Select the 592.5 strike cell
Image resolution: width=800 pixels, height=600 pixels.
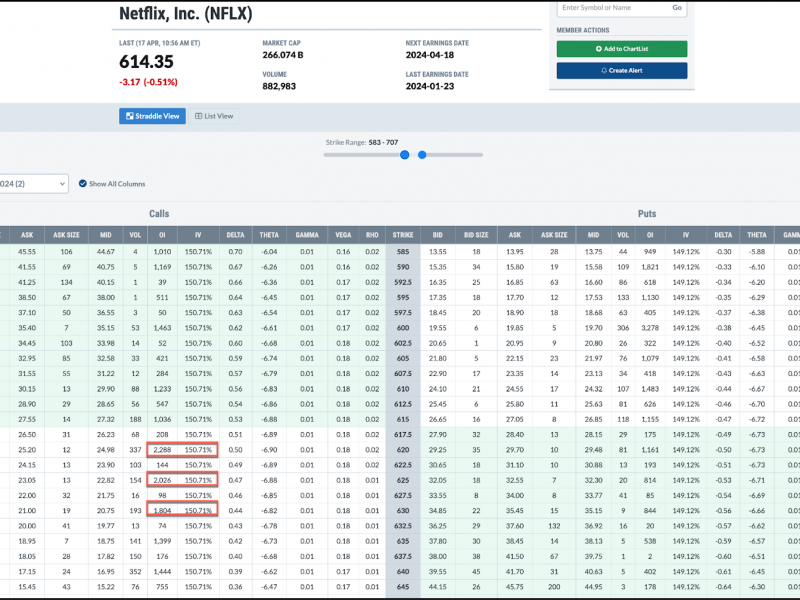403,282
